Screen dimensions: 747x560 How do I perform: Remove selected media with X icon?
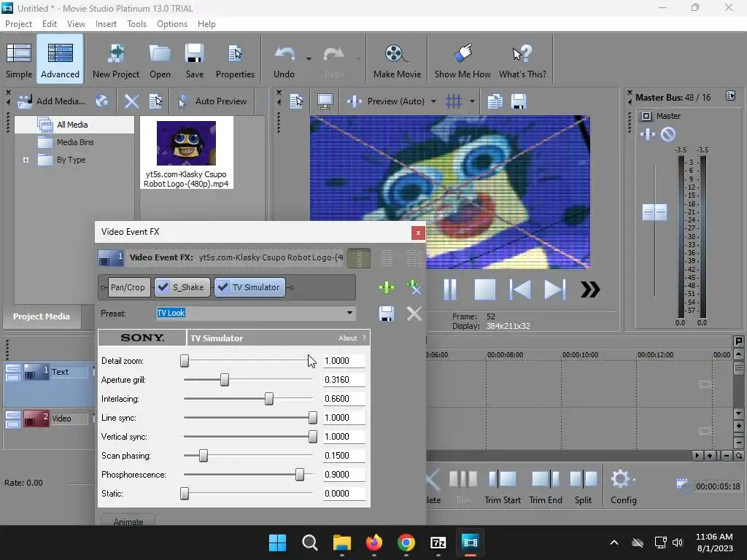pyautogui.click(x=131, y=101)
